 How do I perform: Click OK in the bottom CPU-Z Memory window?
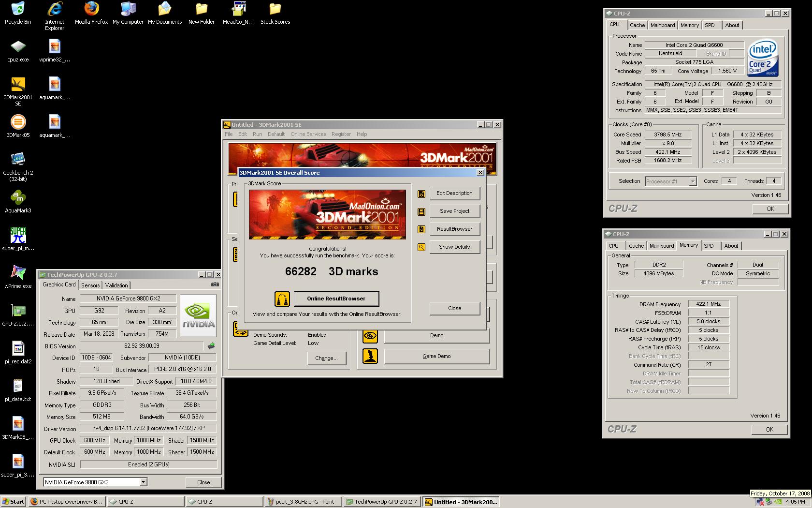click(x=769, y=430)
